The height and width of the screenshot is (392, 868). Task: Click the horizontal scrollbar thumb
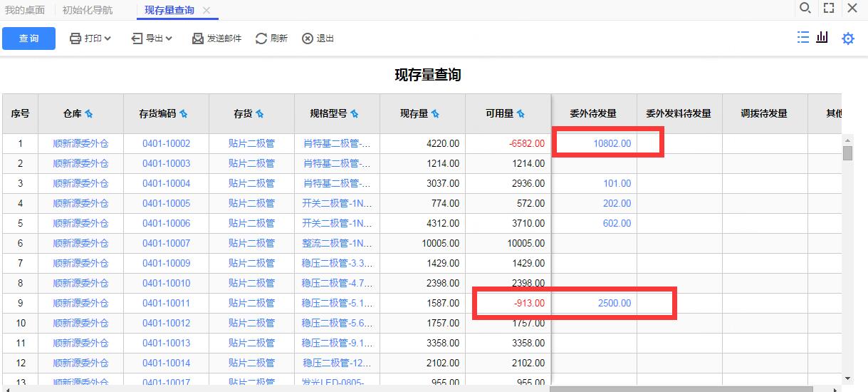click(681, 389)
